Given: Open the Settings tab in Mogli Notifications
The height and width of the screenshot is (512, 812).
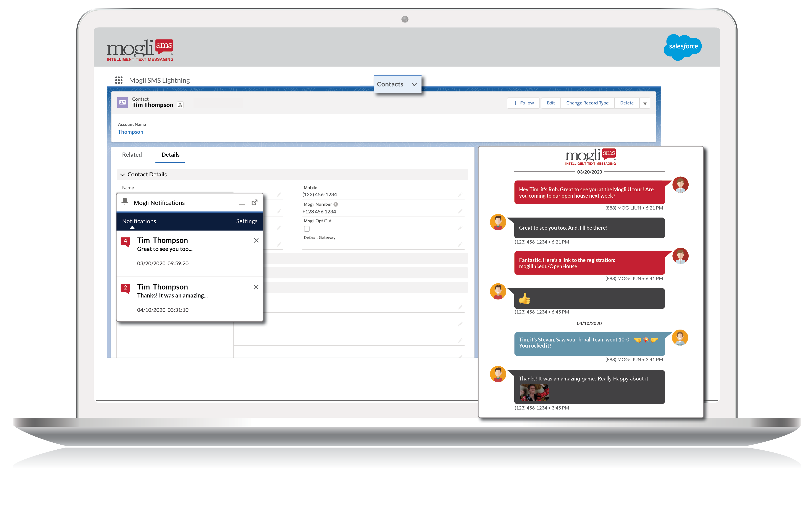Looking at the screenshot, I should click(x=247, y=221).
